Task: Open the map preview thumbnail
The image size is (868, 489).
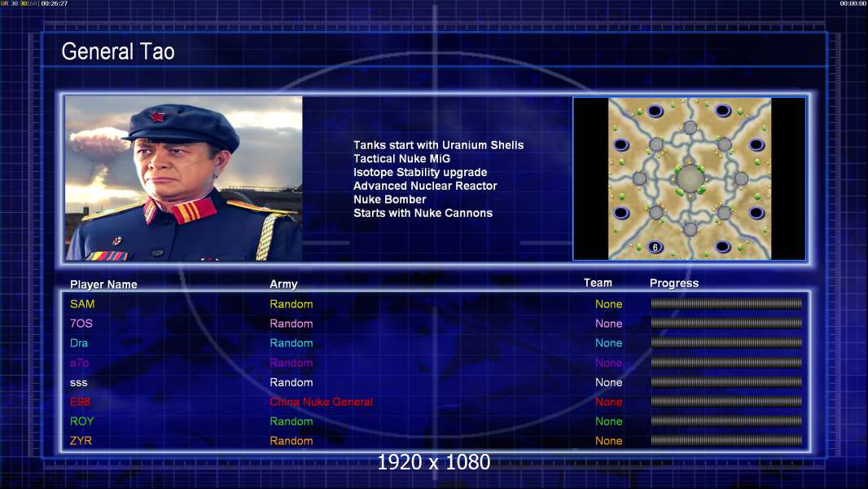Action: point(689,178)
